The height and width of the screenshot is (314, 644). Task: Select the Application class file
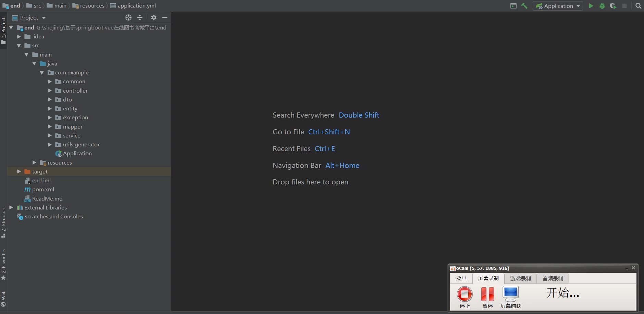pos(77,153)
